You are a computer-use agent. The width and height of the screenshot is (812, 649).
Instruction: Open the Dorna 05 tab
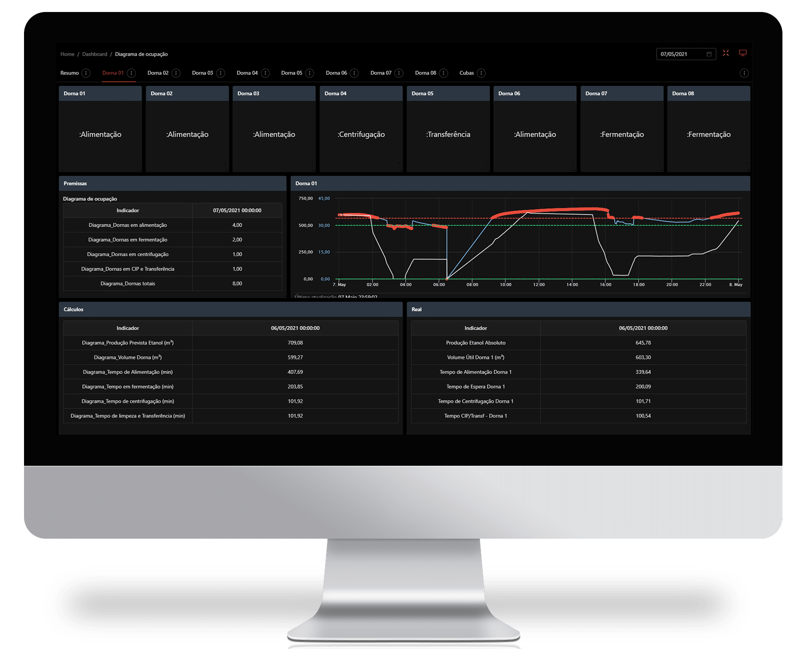[291, 73]
